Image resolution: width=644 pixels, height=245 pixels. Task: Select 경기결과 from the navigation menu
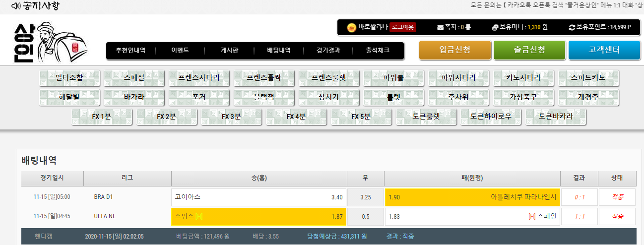328,51
